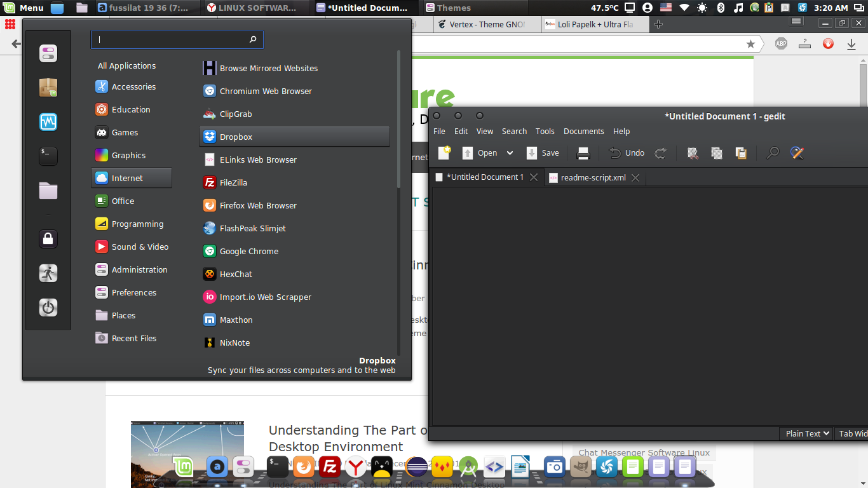
Task: Open the brightness applet in the panel
Action: [x=702, y=8]
